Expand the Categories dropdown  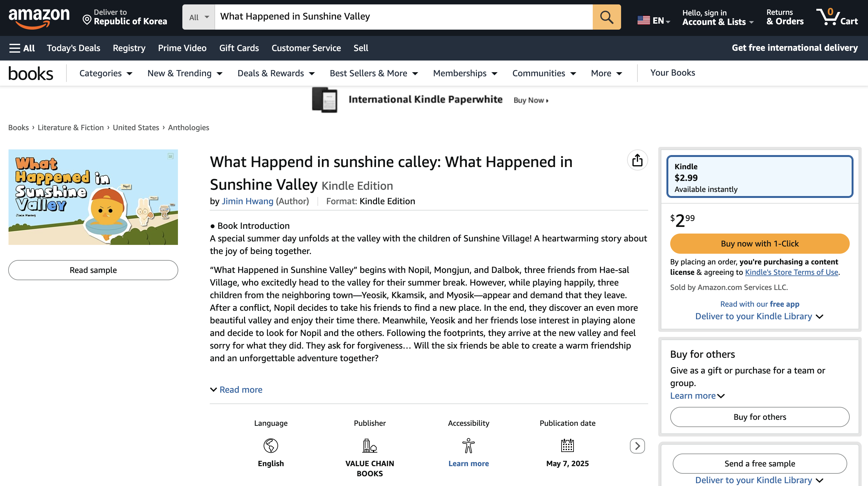tap(106, 73)
